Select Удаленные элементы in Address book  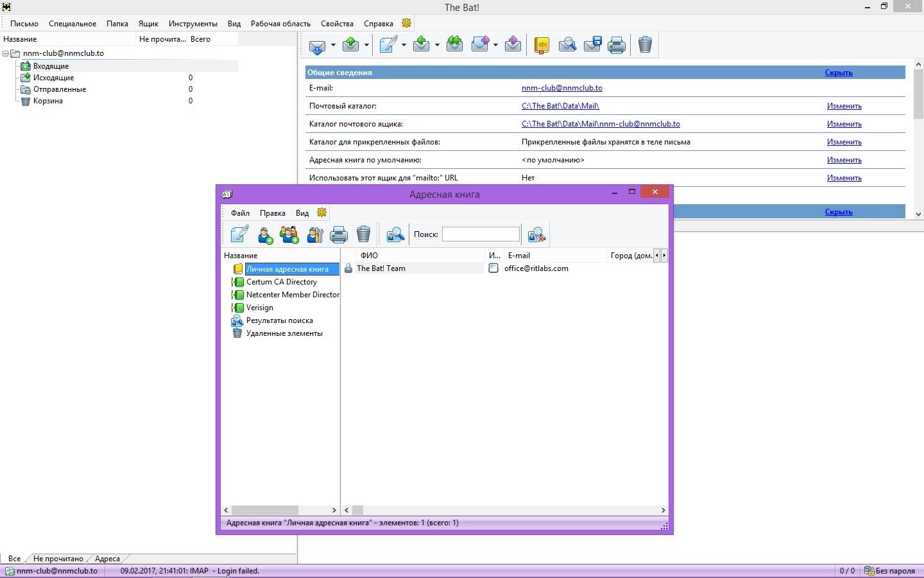[x=284, y=333]
